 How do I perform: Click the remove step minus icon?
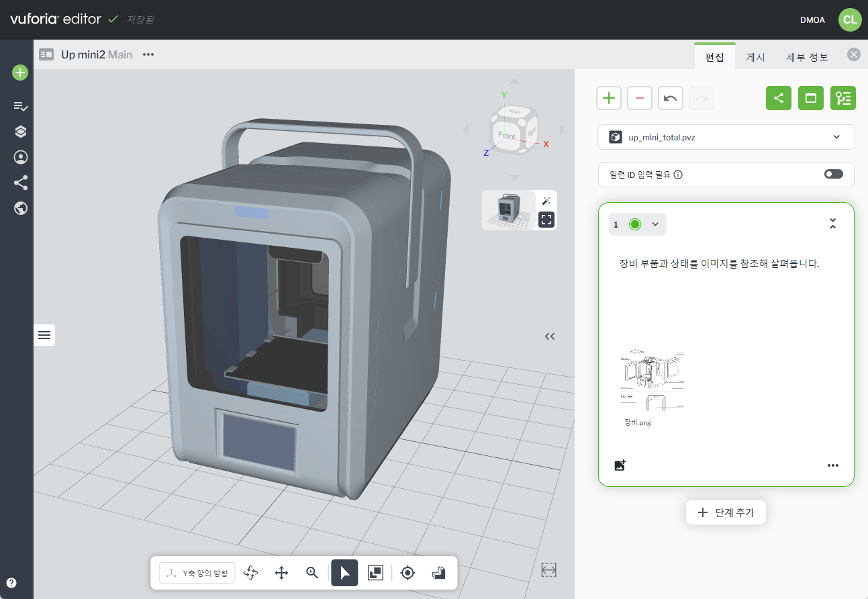click(639, 98)
